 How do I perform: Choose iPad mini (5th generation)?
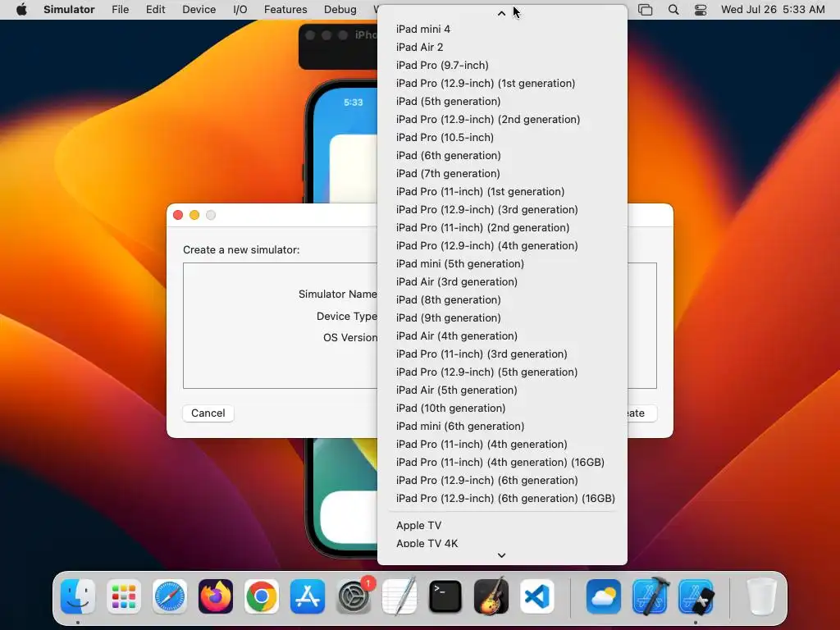(x=503, y=263)
